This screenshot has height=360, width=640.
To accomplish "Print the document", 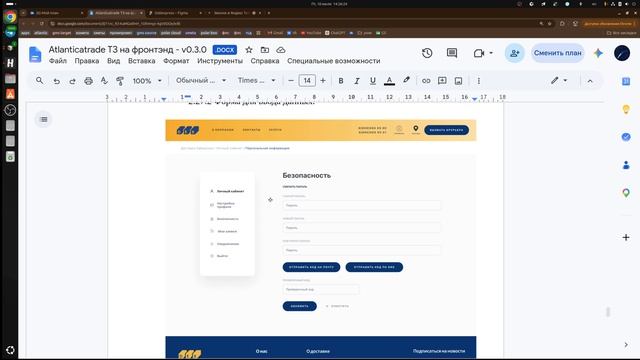I will click(88, 81).
